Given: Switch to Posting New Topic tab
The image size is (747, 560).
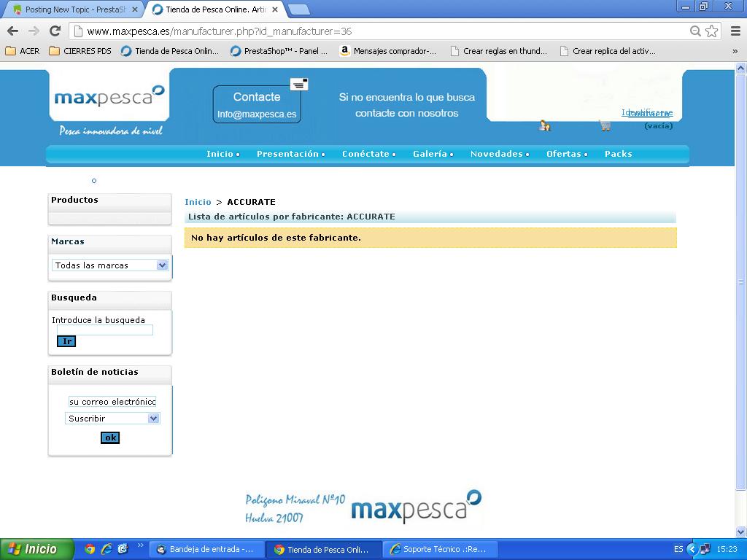Looking at the screenshot, I should click(74, 9).
